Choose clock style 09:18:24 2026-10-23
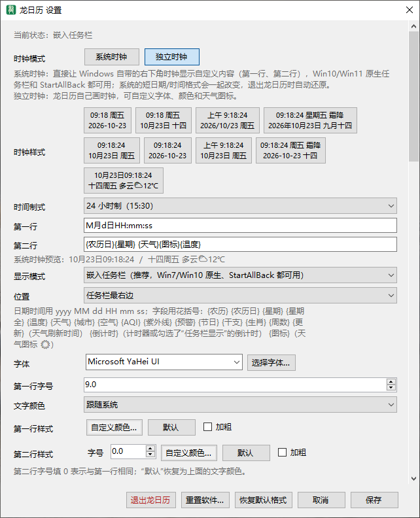Screen dimensions: 420x518 167,150
